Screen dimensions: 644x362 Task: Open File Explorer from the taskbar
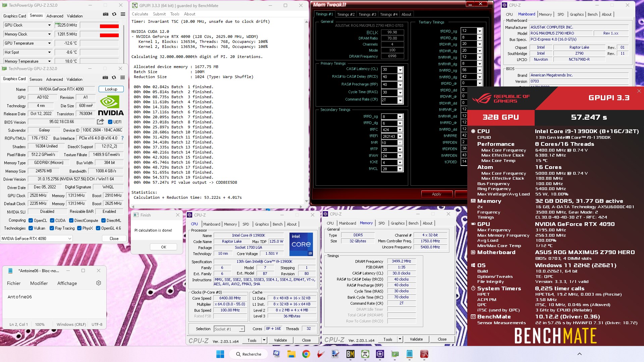[x=291, y=354]
